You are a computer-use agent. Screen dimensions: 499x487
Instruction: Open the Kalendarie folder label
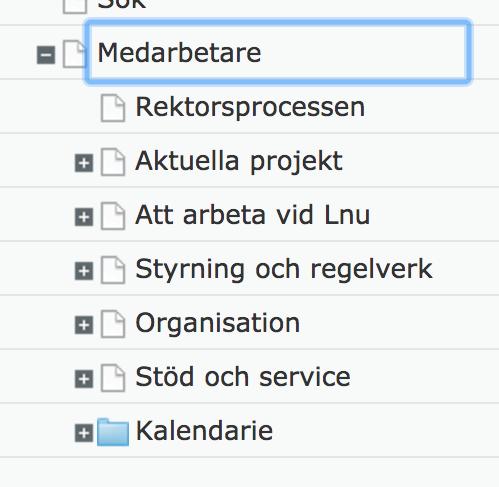point(204,431)
